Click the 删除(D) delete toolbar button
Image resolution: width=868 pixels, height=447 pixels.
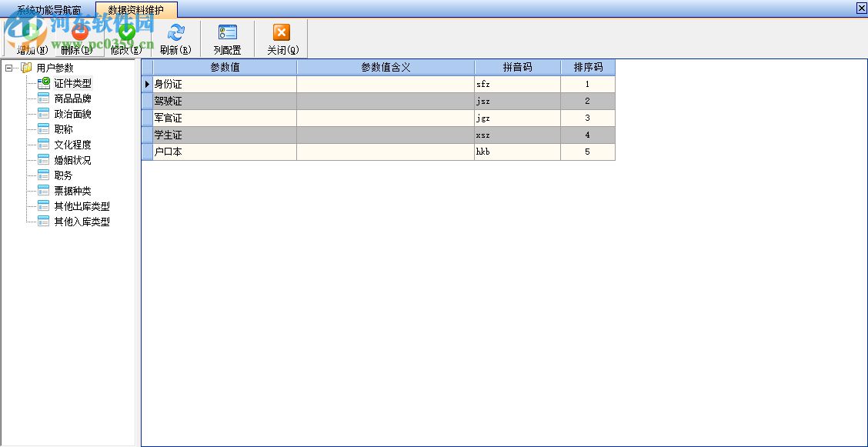[80, 38]
